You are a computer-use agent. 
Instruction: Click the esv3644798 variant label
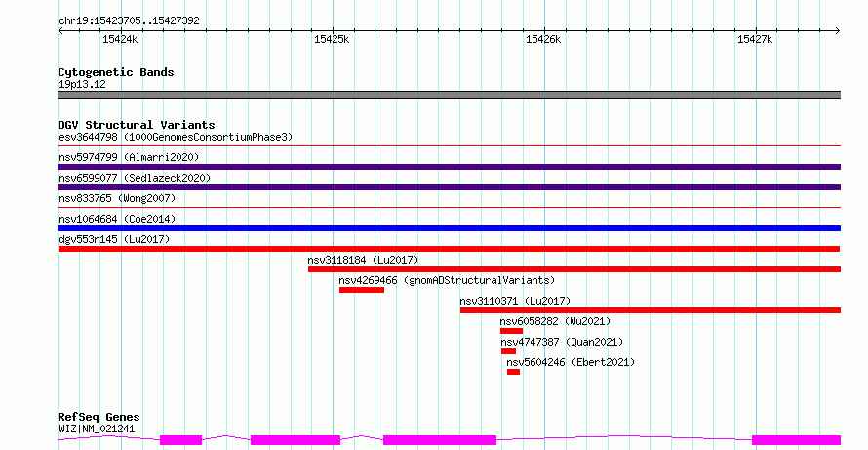click(x=176, y=137)
